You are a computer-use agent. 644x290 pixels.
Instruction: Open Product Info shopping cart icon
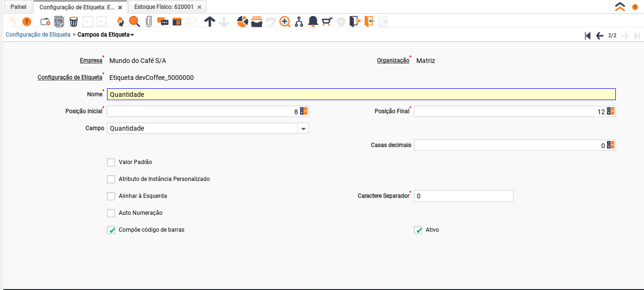[327, 22]
